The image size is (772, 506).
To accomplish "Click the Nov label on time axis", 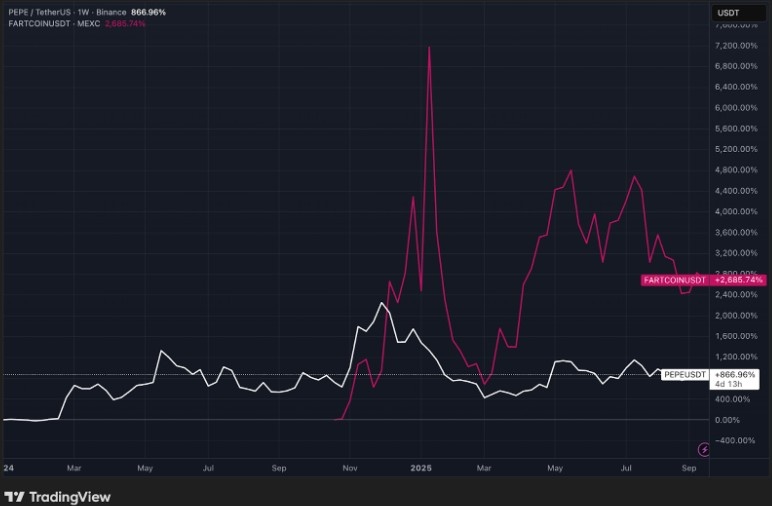I will 350,468.
